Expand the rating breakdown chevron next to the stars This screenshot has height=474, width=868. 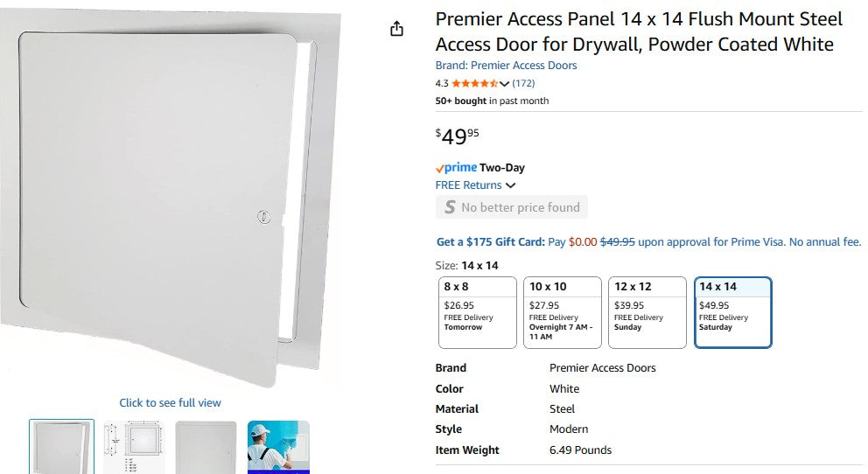coord(504,84)
